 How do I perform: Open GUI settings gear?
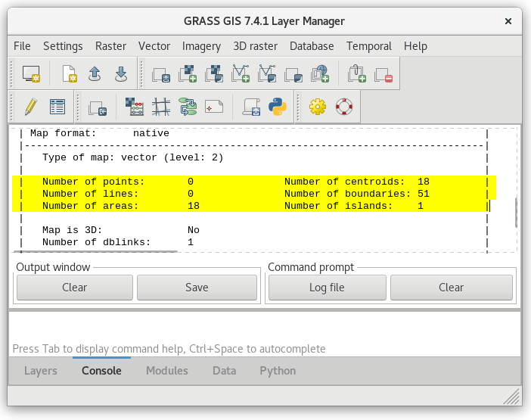(x=318, y=107)
